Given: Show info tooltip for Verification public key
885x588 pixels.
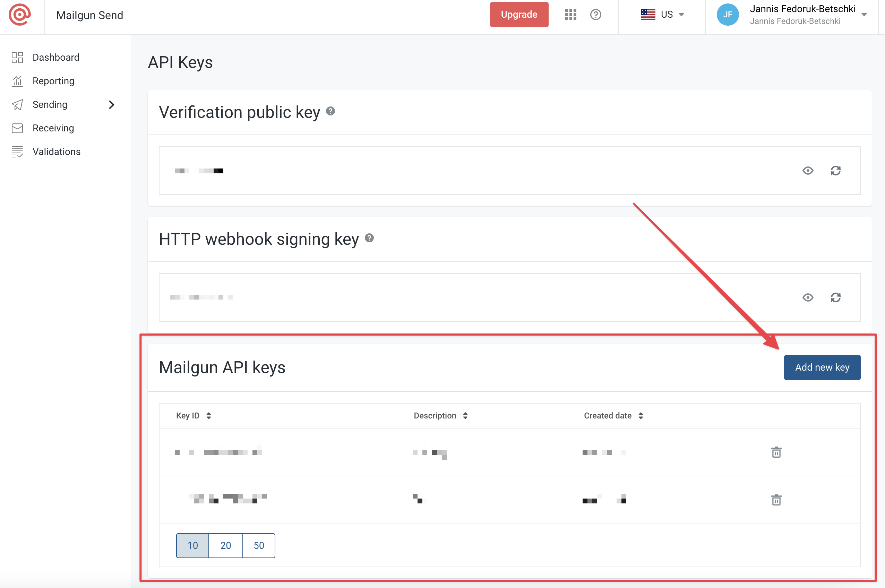Looking at the screenshot, I should point(330,111).
